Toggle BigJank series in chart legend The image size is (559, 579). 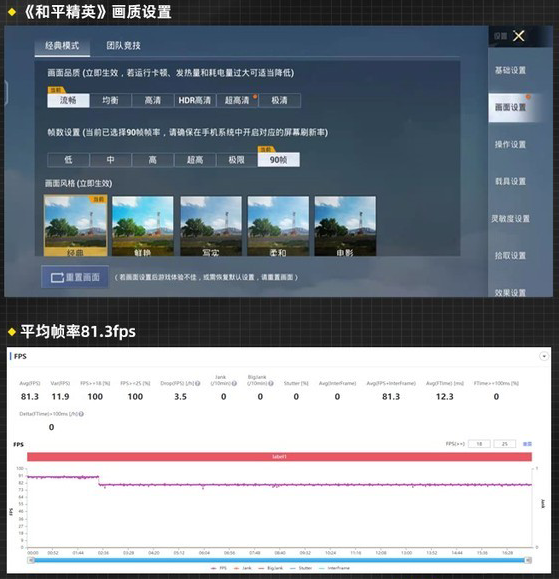(271, 568)
